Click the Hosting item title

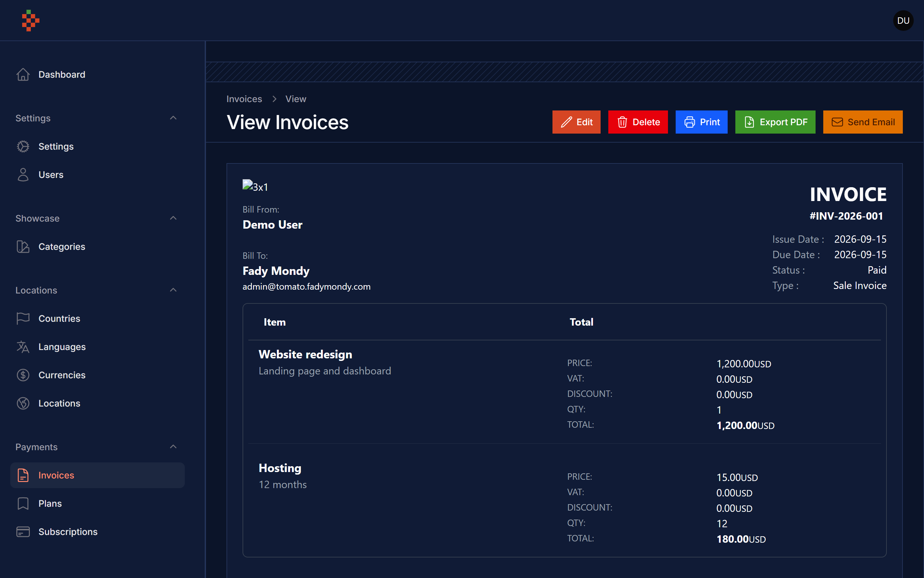point(280,468)
